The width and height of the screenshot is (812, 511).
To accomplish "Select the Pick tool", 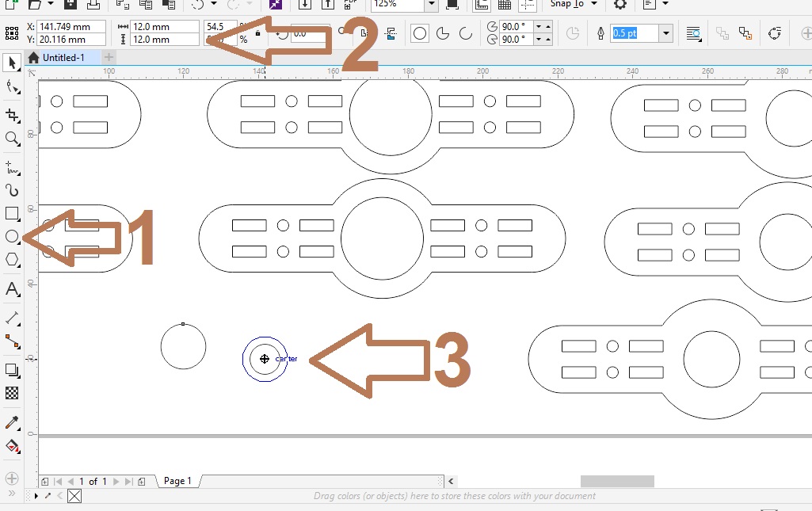I will click(12, 63).
